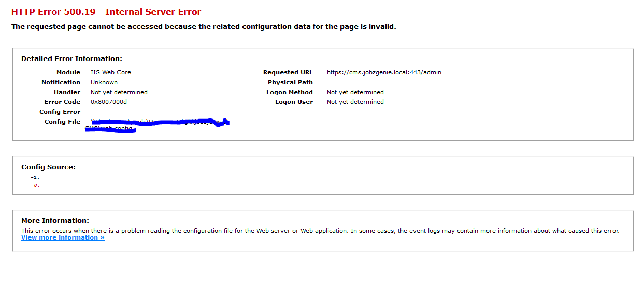The width and height of the screenshot is (644, 298).
Task: Click the 'This error occurs when' explanation paragraph
Action: coord(320,231)
